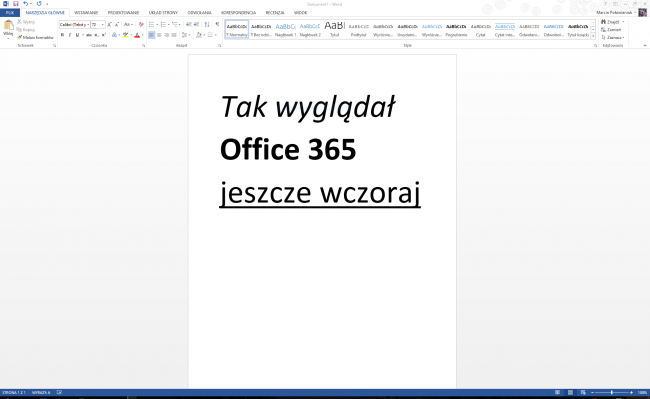The height and width of the screenshot is (399, 650).
Task: Click the Shading paint bucket icon
Action: [199, 35]
